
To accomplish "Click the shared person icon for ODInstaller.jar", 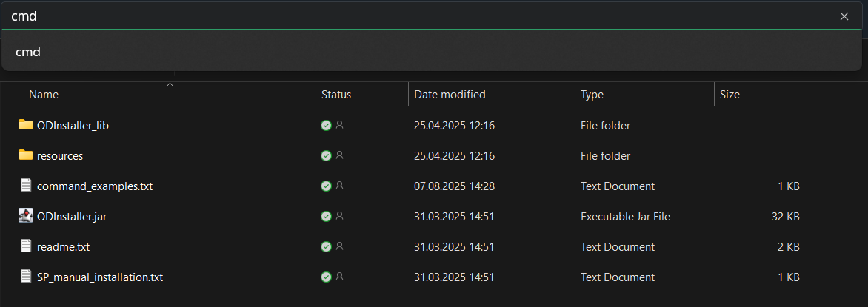I will tap(340, 216).
